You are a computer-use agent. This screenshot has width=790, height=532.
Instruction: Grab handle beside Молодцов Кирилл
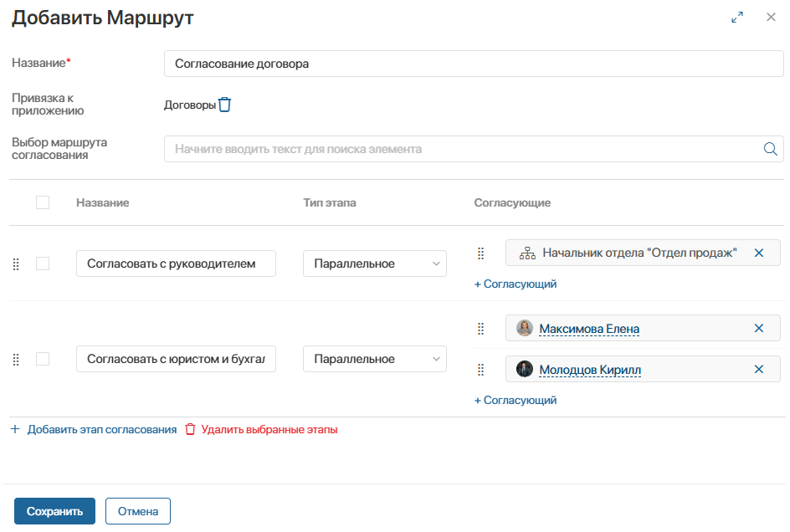click(x=480, y=370)
